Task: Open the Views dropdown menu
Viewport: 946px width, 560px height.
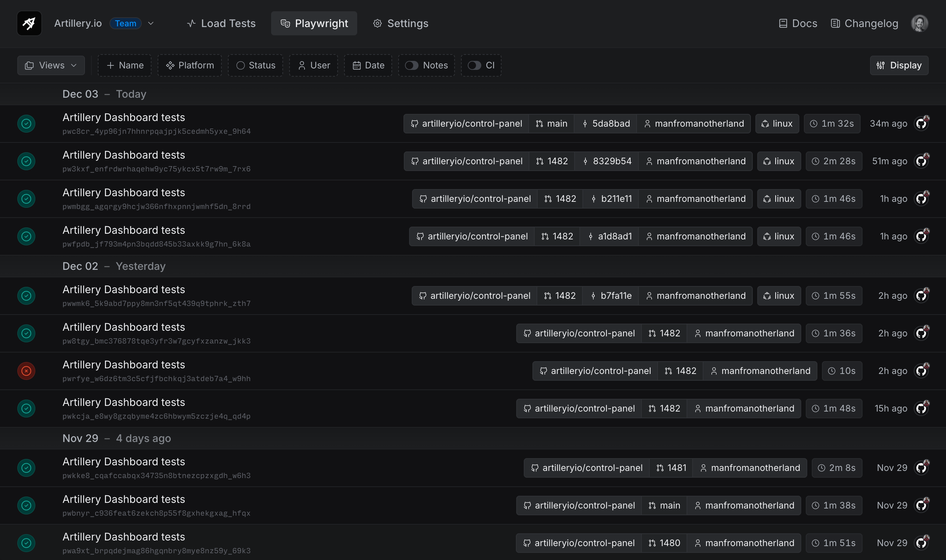Action: coord(52,65)
